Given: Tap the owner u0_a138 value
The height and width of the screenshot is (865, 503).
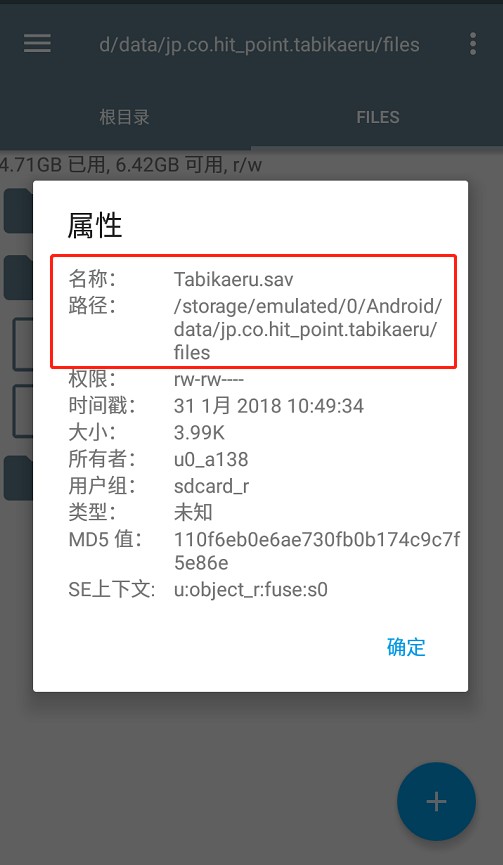Looking at the screenshot, I should tap(211, 459).
